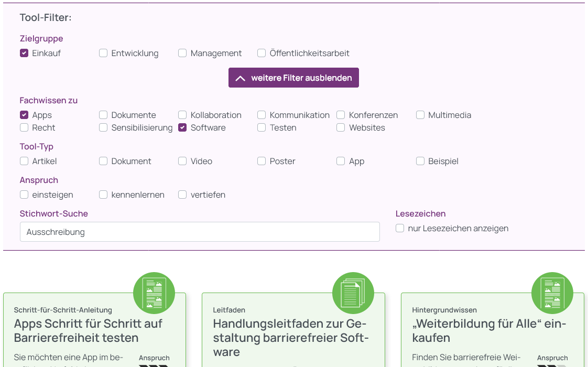Enable the kennenlernen level filter
The width and height of the screenshot is (588, 367).
coord(103,195)
